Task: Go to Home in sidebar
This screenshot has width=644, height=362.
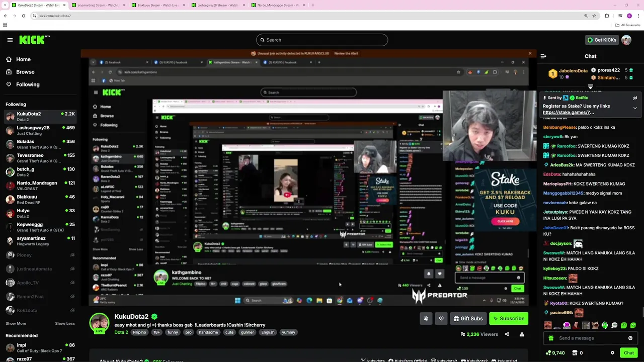Action: [x=23, y=59]
